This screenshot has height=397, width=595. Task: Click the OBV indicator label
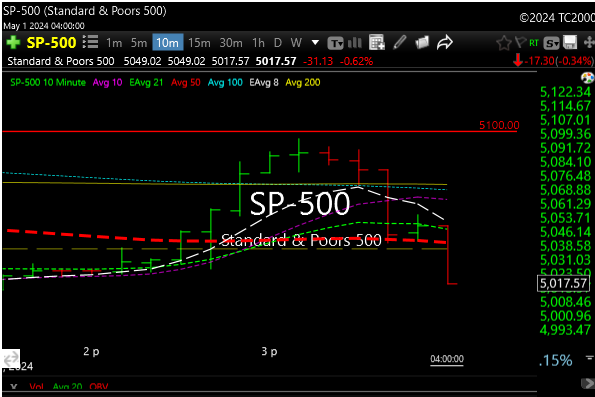(99, 387)
